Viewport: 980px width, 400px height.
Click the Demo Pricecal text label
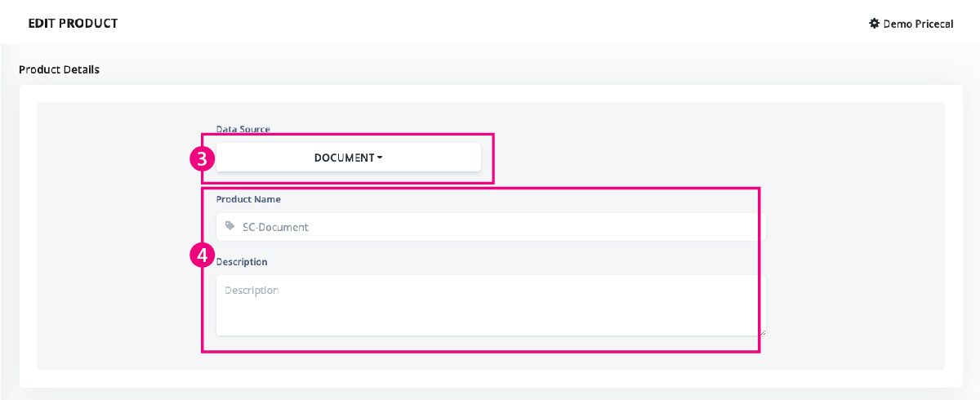click(x=919, y=24)
